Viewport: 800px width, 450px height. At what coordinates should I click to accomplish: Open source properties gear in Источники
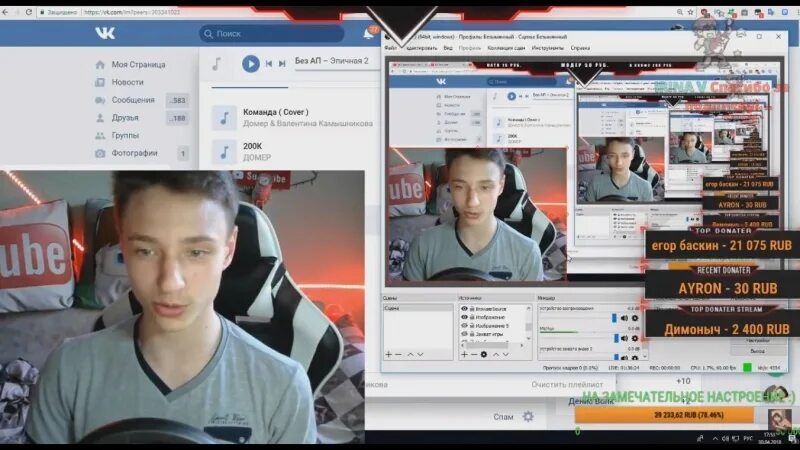[x=484, y=354]
